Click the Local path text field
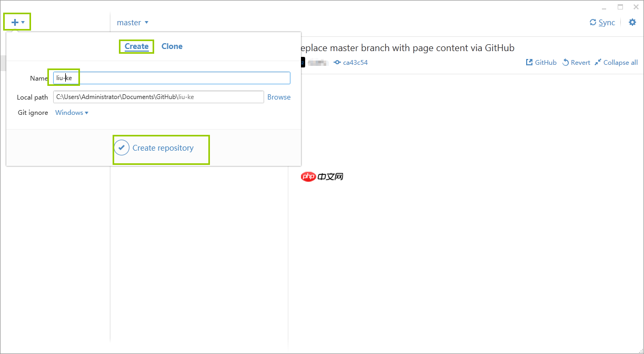644x354 pixels. point(158,97)
